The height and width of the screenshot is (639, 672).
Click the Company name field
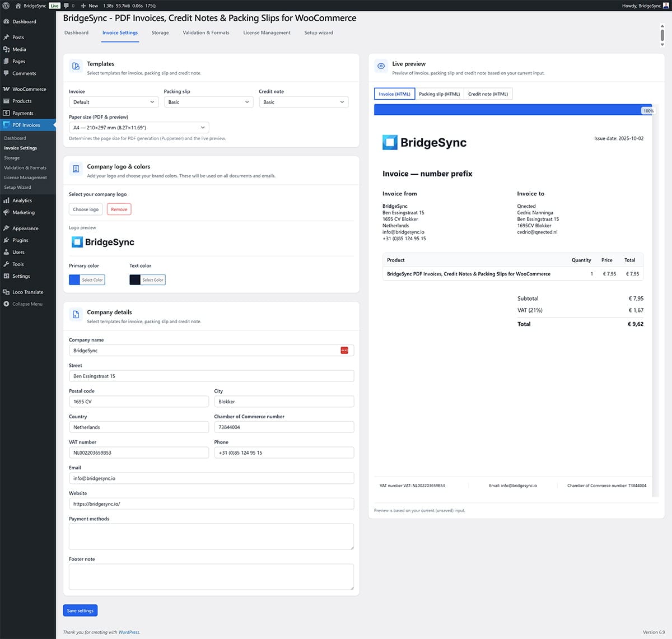click(211, 350)
